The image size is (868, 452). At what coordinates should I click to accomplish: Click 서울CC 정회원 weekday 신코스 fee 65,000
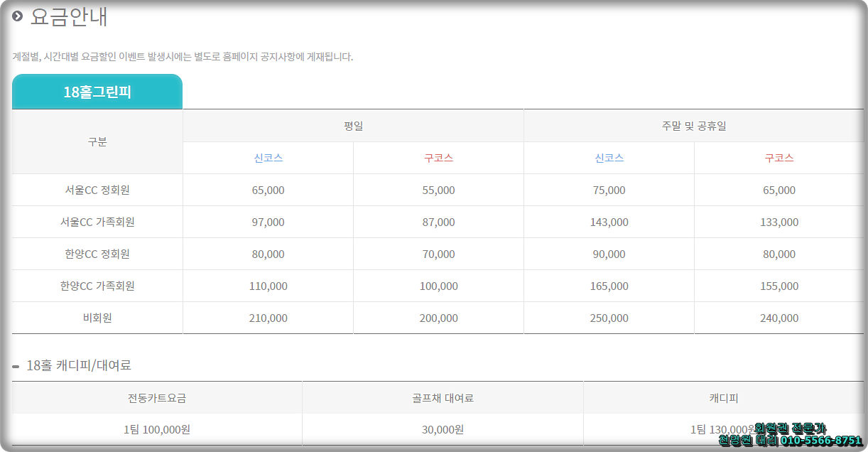(268, 190)
